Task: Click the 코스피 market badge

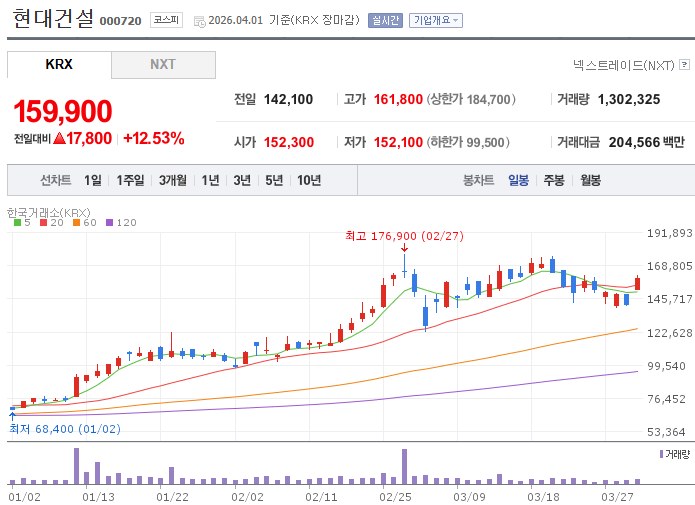Action: [166, 20]
